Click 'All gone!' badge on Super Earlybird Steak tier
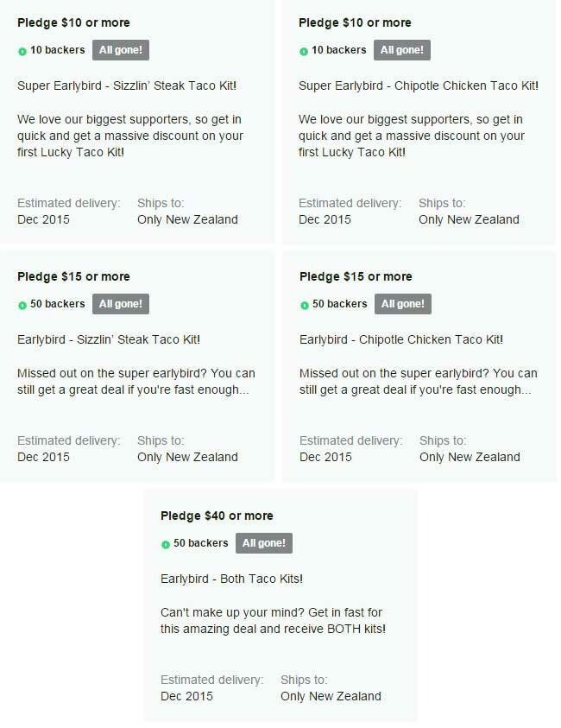561x728 pixels. 121,50
